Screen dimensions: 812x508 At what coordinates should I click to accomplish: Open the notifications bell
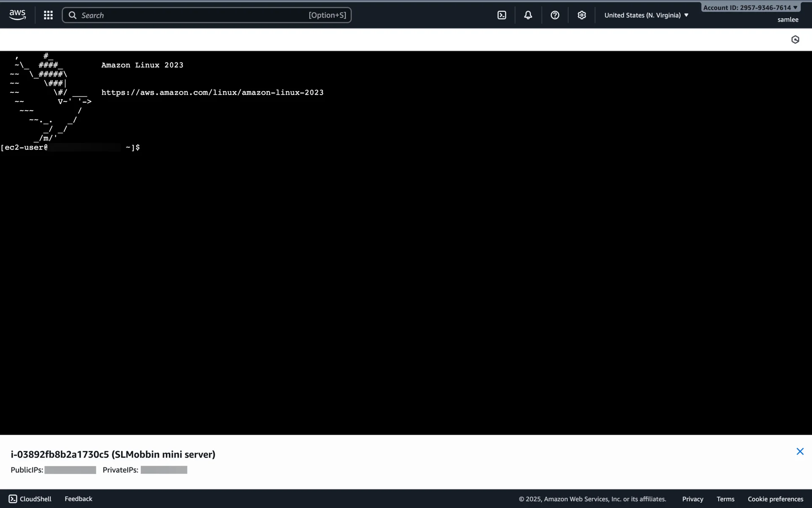click(528, 15)
